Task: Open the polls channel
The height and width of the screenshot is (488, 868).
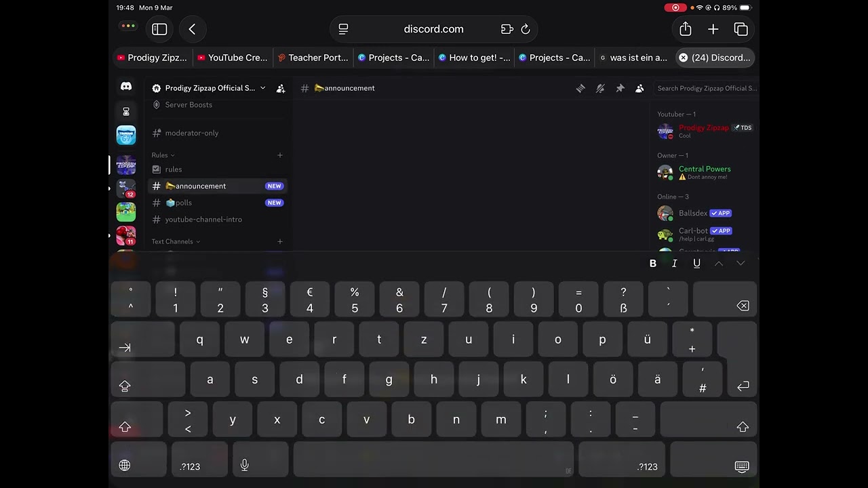Action: click(x=217, y=203)
